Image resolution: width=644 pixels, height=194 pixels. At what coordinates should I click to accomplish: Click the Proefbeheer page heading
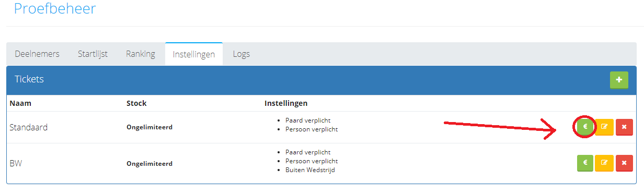(55, 8)
